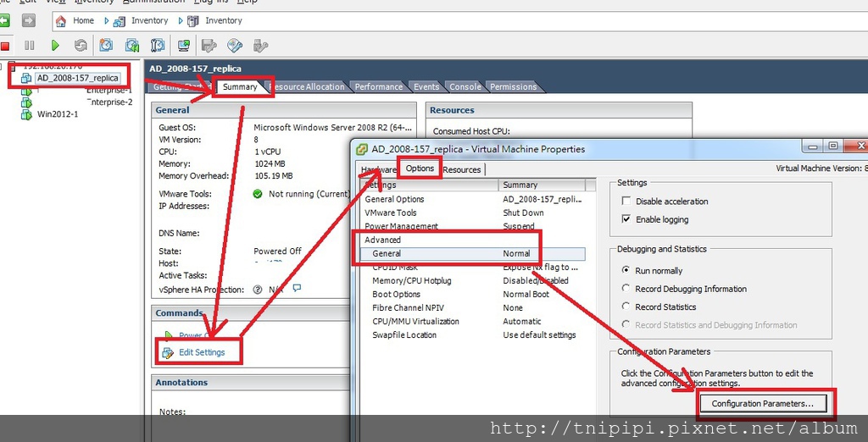868x442 pixels.
Task: Select the Record Statistics radio button
Action: click(626, 307)
